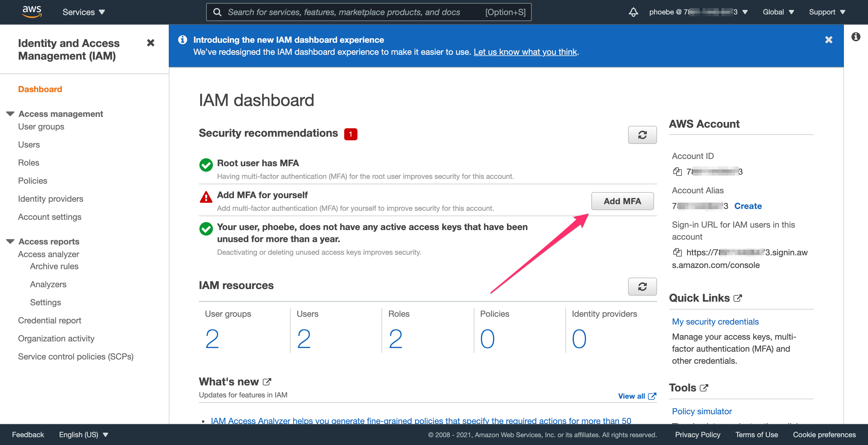Focus the services search input field
Image resolution: width=868 pixels, height=445 pixels.
pyautogui.click(x=369, y=12)
